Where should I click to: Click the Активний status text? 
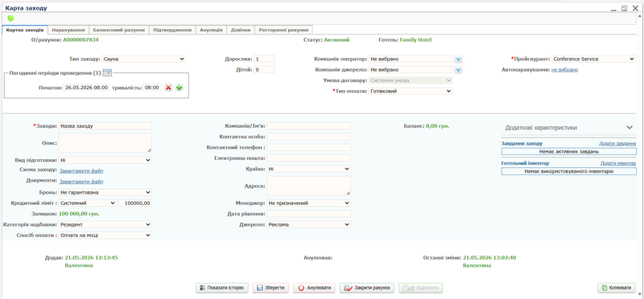point(336,39)
